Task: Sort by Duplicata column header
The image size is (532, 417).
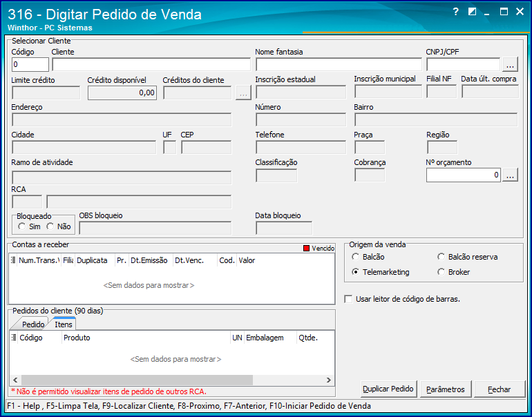Action: [x=95, y=260]
